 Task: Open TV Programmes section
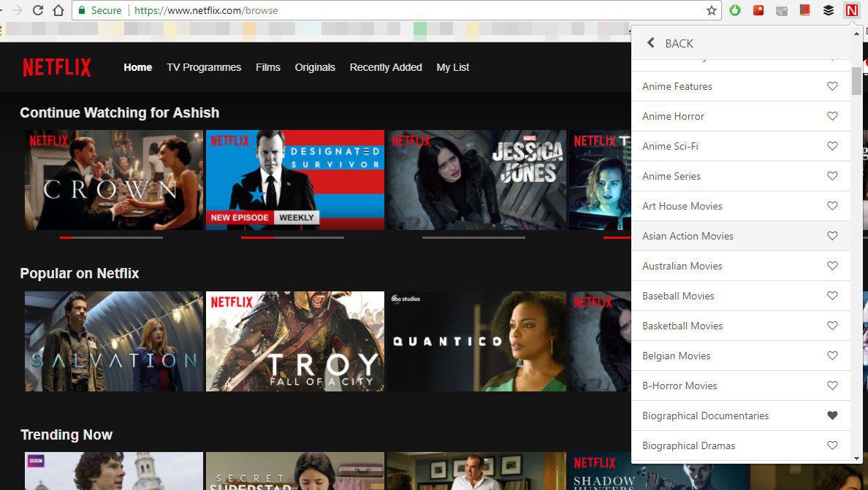(204, 67)
